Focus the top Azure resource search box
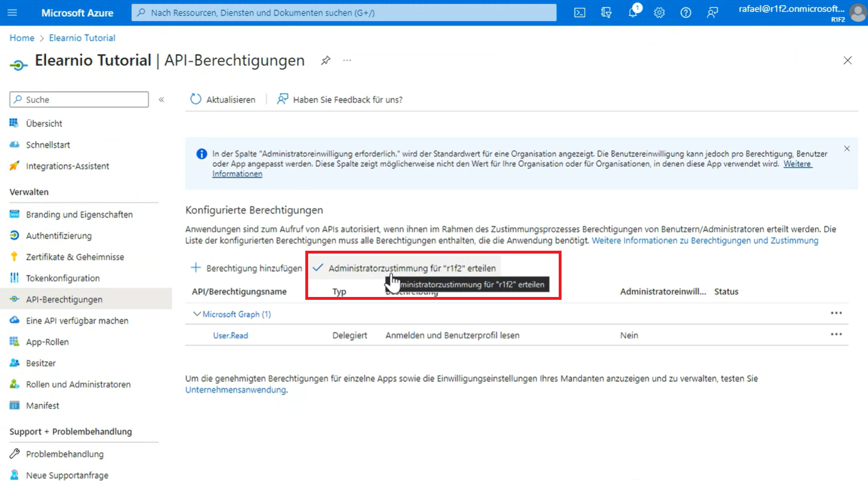 [344, 13]
